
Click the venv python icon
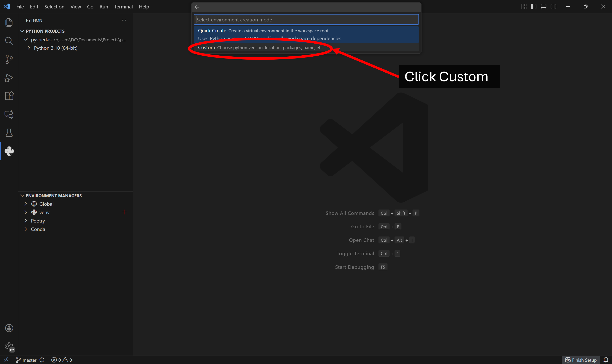point(34,212)
